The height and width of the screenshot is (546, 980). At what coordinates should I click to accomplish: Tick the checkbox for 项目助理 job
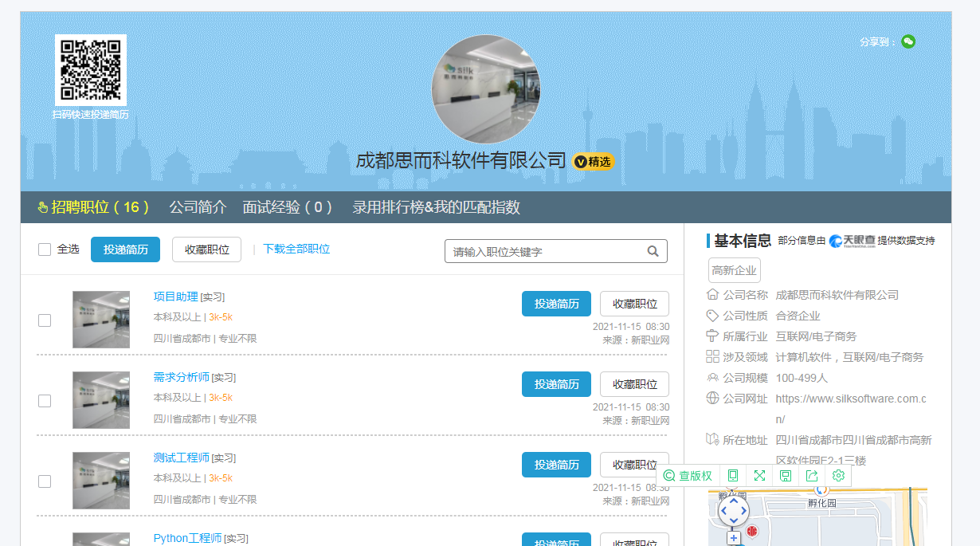[45, 320]
